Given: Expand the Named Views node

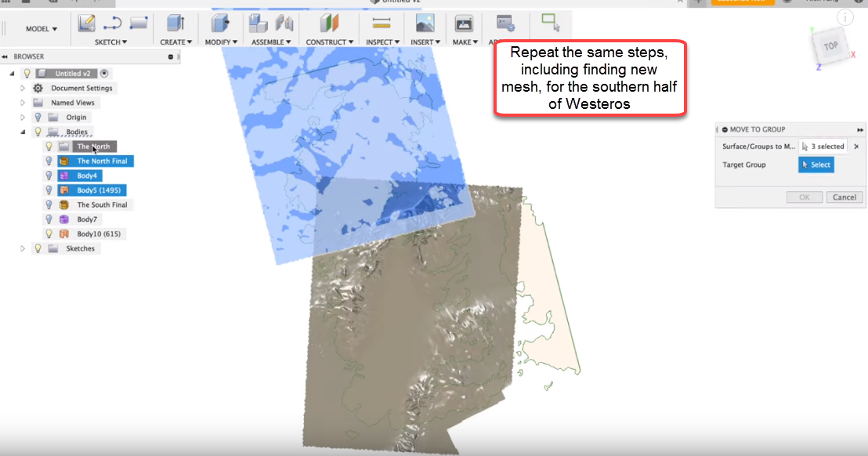Looking at the screenshot, I should tap(23, 103).
